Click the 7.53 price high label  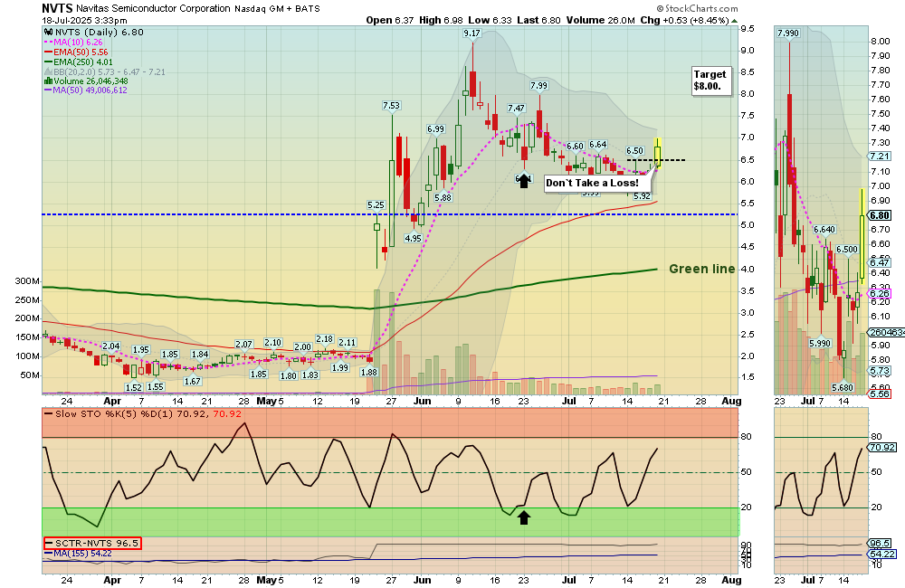point(391,106)
